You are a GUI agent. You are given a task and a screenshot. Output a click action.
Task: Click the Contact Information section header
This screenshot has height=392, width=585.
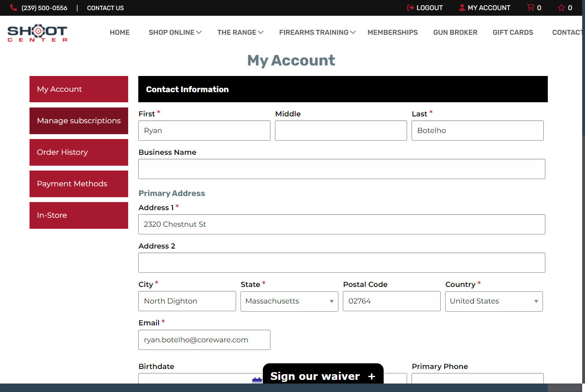[x=343, y=89]
